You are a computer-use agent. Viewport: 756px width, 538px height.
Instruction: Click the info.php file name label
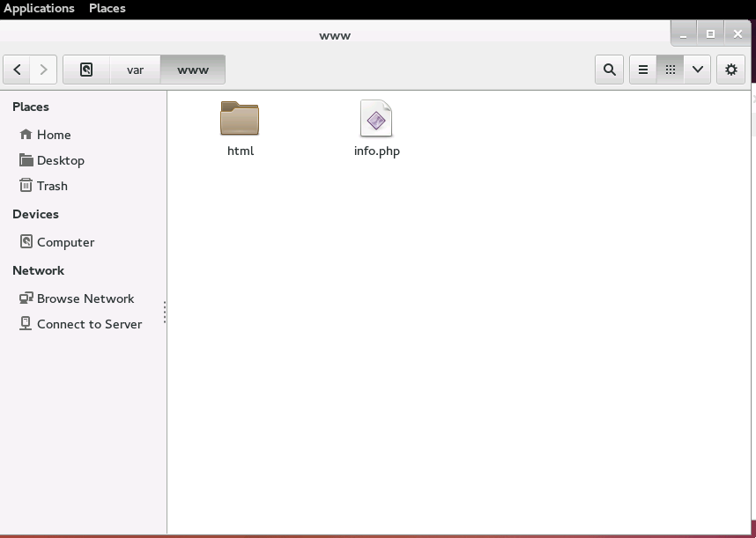click(376, 151)
